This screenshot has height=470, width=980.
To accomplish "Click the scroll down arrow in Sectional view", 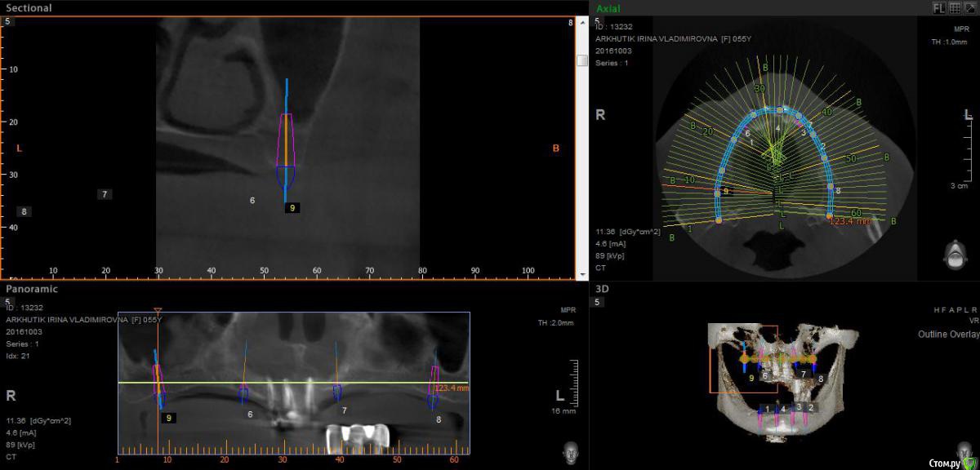I will click(x=581, y=275).
